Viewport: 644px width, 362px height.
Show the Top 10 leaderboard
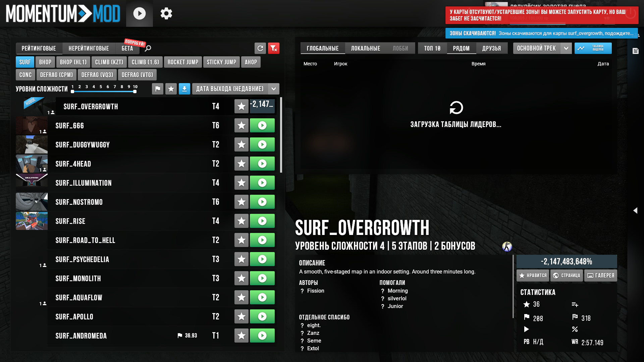click(432, 48)
